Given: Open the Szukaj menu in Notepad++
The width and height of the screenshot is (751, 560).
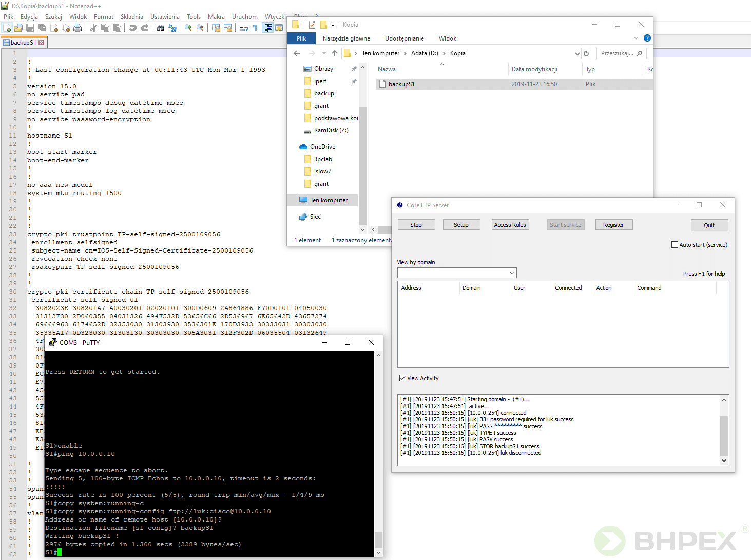Looking at the screenshot, I should pos(53,17).
